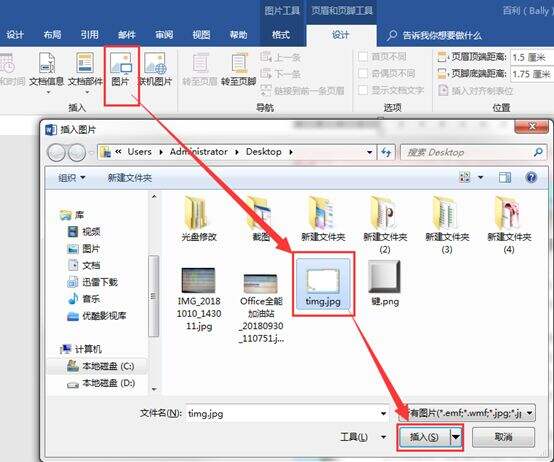Click 插入对齐制表位 alignment tab

pos(476,91)
